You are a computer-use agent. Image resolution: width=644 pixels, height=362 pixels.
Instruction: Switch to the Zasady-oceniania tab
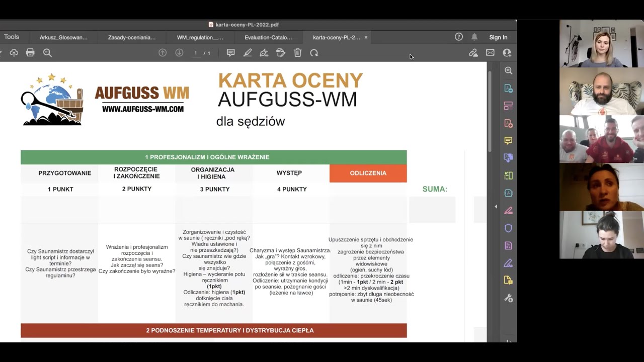(132, 37)
